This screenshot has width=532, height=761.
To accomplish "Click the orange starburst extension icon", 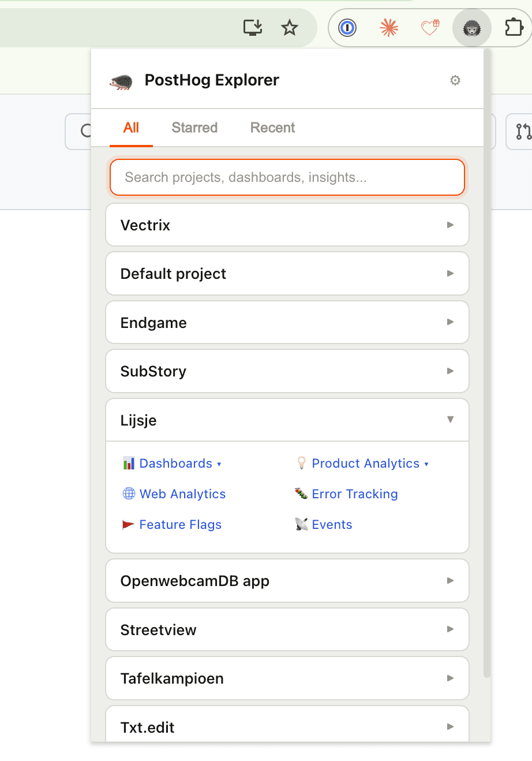I will pyautogui.click(x=389, y=27).
